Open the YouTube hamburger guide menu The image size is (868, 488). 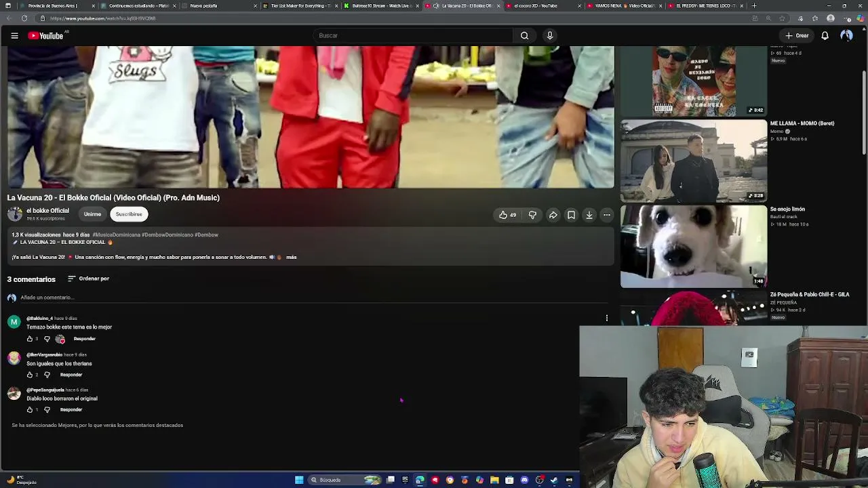(14, 35)
